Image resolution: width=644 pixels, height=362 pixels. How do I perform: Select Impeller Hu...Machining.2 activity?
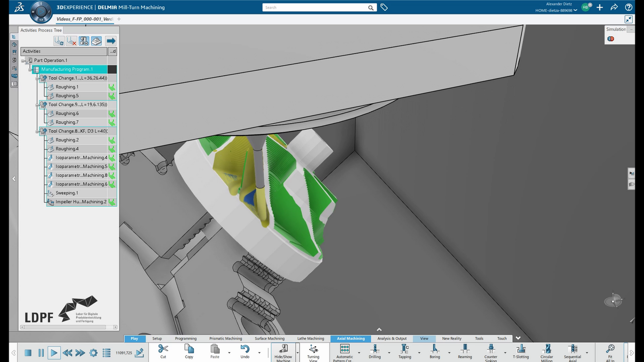coord(81,202)
